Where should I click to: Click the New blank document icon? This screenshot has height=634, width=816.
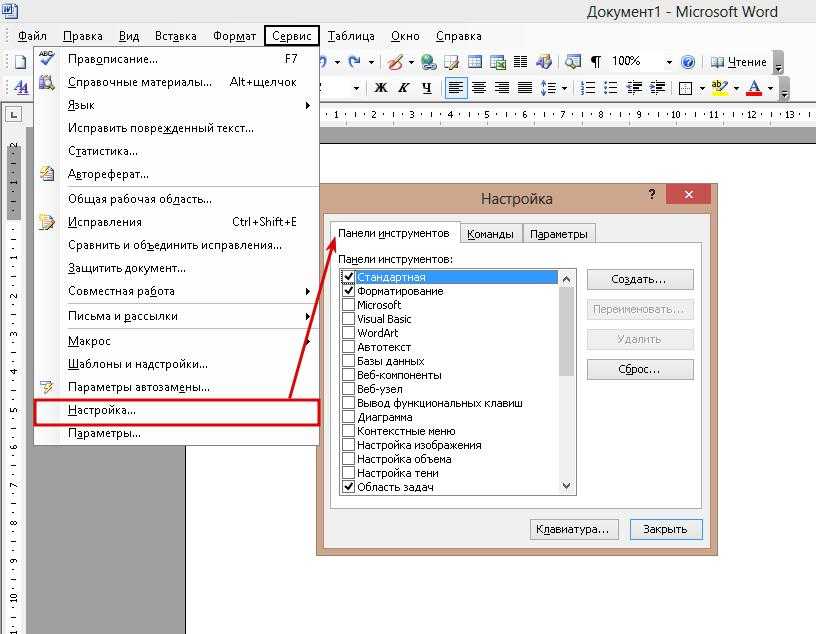tap(20, 62)
